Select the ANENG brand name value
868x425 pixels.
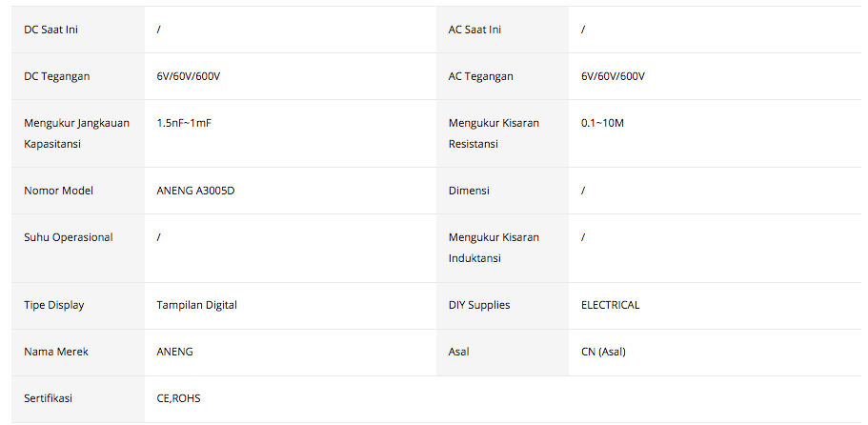click(x=174, y=352)
